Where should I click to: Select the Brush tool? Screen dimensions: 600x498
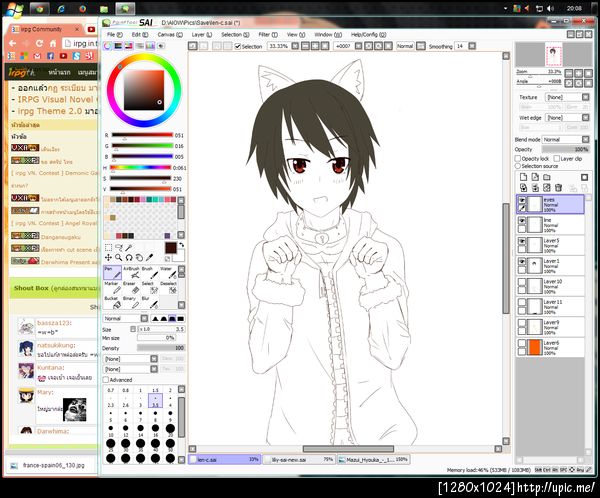[x=150, y=273]
